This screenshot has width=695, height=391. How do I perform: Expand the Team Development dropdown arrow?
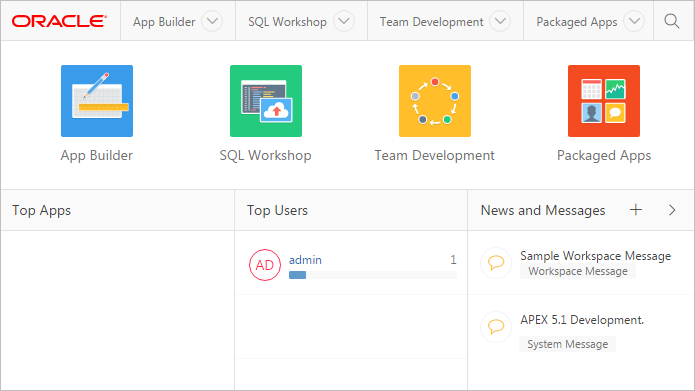pos(500,21)
